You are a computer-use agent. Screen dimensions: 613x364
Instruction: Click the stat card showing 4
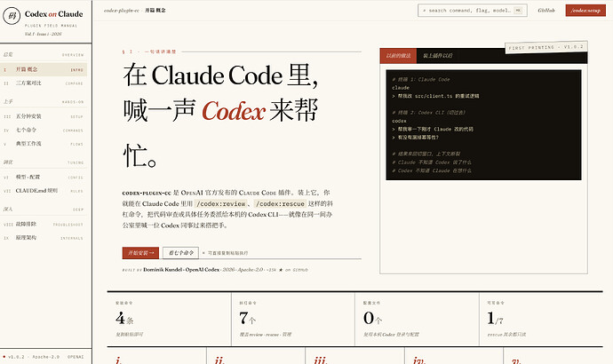170,319
